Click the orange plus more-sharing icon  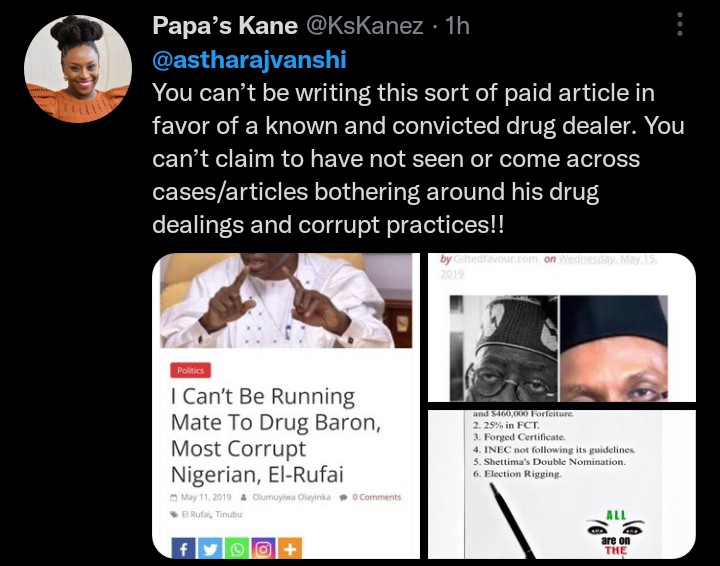point(290,548)
